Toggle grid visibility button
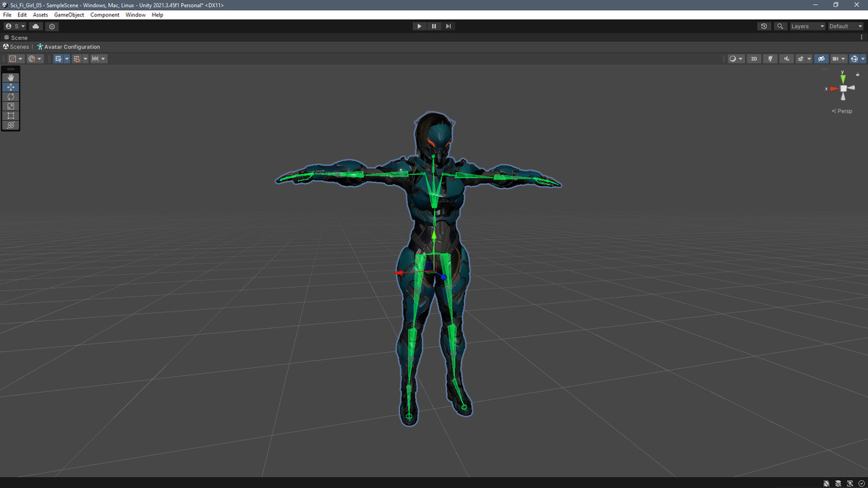Image resolution: width=868 pixels, height=488 pixels. tap(59, 59)
